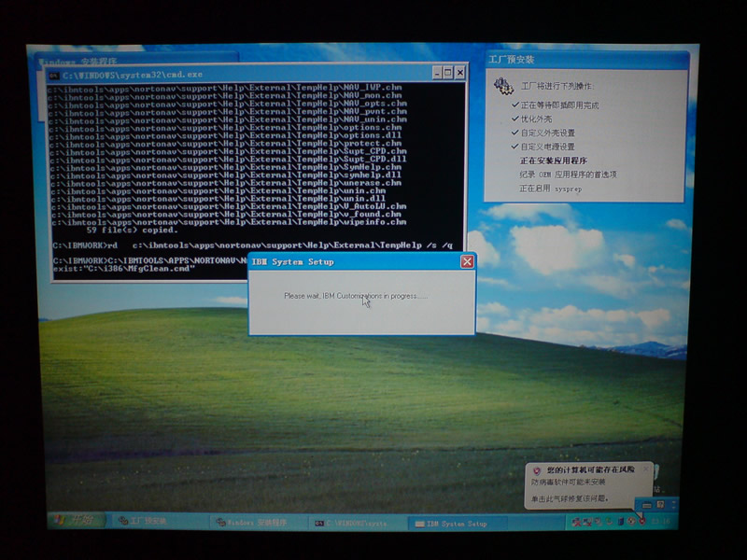Viewport: 747px width, 560px height.
Task: Switch to the 工厂预安装 taskbar button
Action: point(158,521)
